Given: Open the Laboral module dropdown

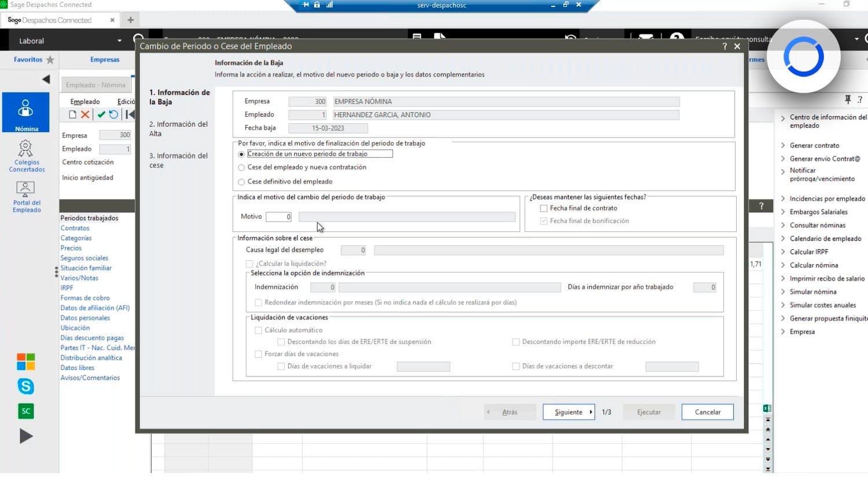Looking at the screenshot, I should pyautogui.click(x=120, y=40).
